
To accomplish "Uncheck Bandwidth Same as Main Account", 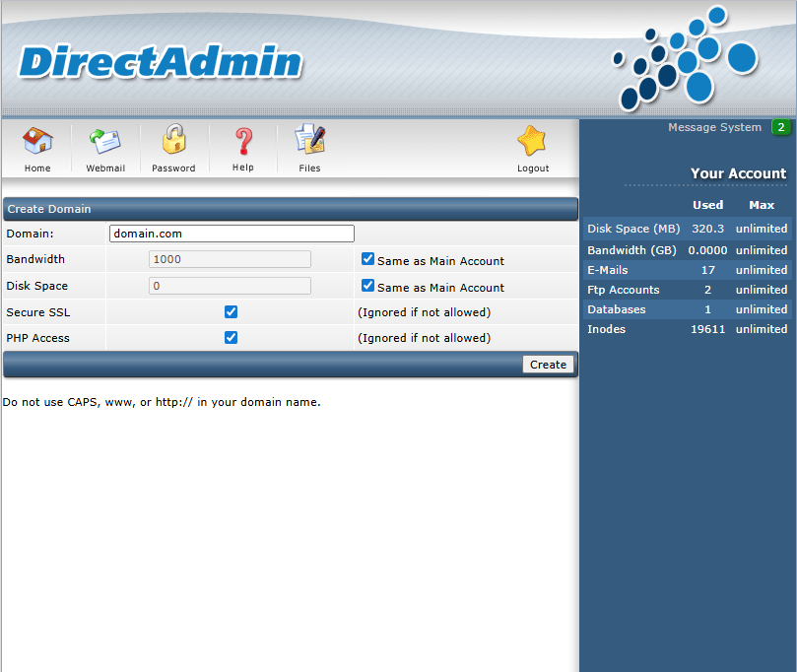I will 367,259.
